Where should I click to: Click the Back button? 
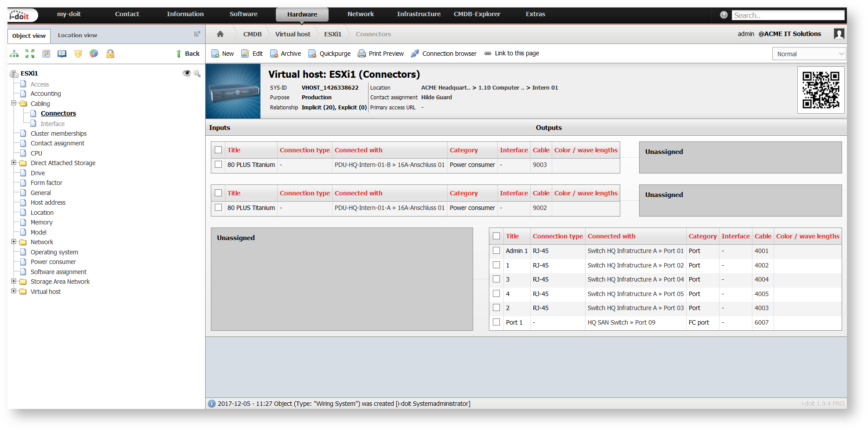188,54
